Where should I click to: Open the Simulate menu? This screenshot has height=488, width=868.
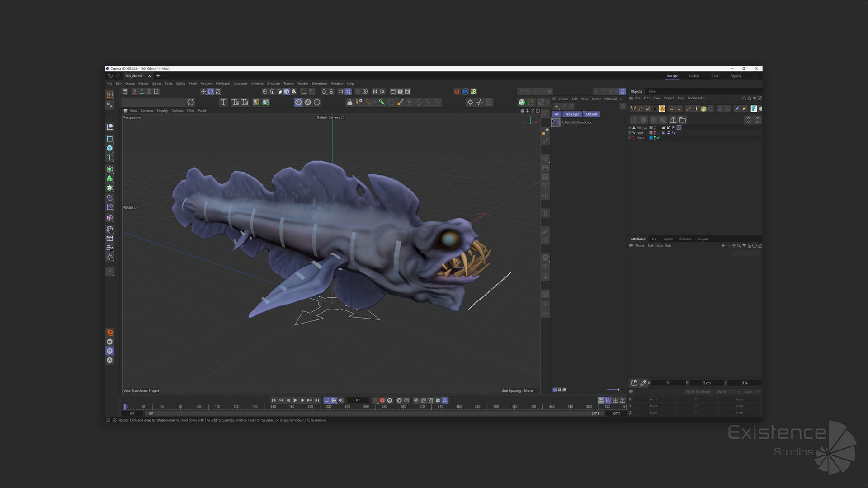tap(273, 84)
